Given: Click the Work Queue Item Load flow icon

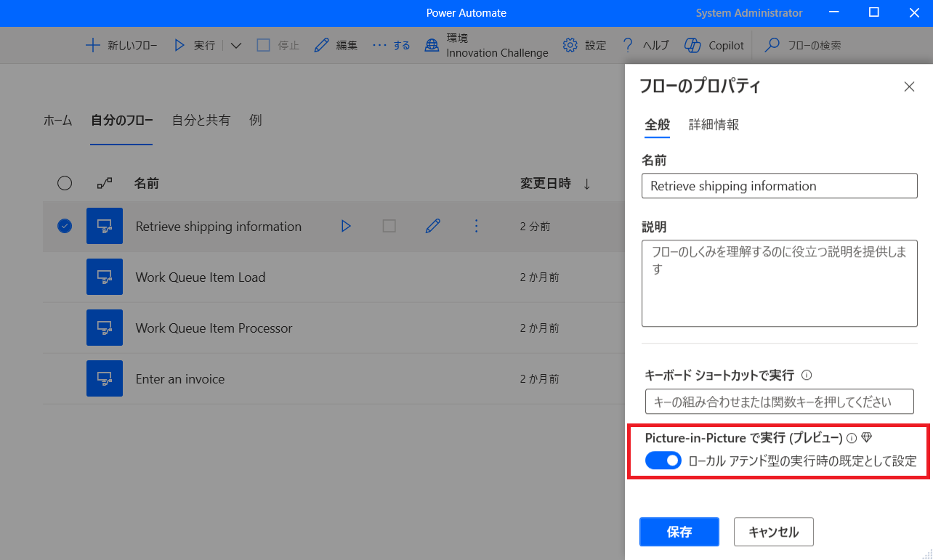Looking at the screenshot, I should click(x=105, y=277).
